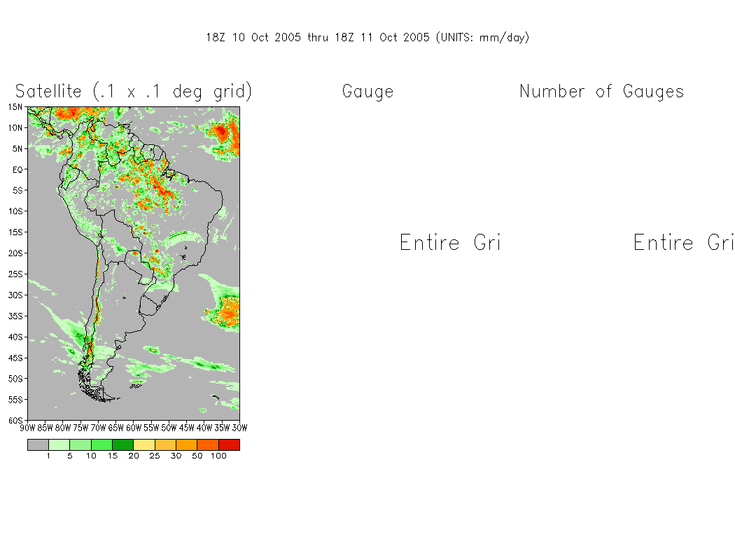Image resolution: width=735 pixels, height=560 pixels.
Task: Click the 15N latitude label
Action: 15,107
